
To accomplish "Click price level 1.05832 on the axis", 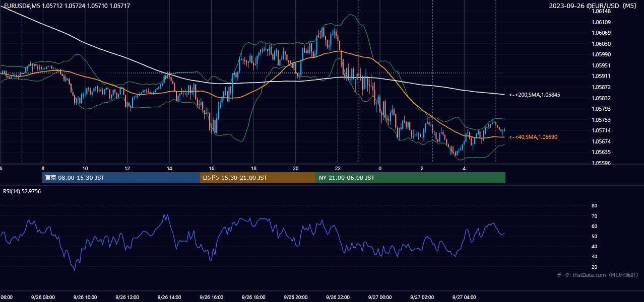I will click(x=601, y=98).
